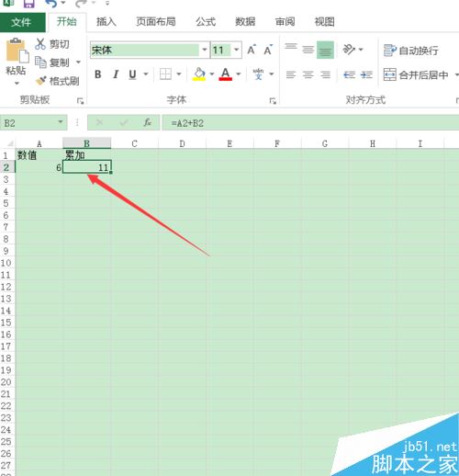Select cell B2 with value 11
This screenshot has height=476, width=459.
click(x=86, y=167)
